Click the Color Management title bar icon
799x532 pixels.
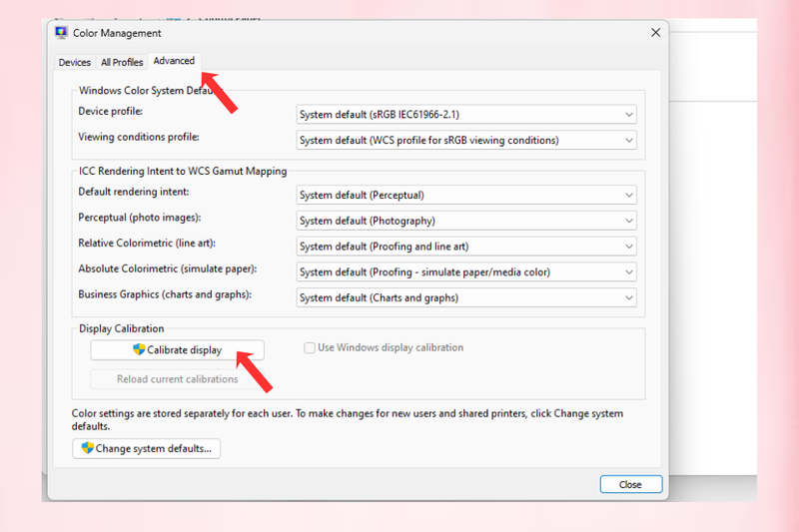coord(61,33)
